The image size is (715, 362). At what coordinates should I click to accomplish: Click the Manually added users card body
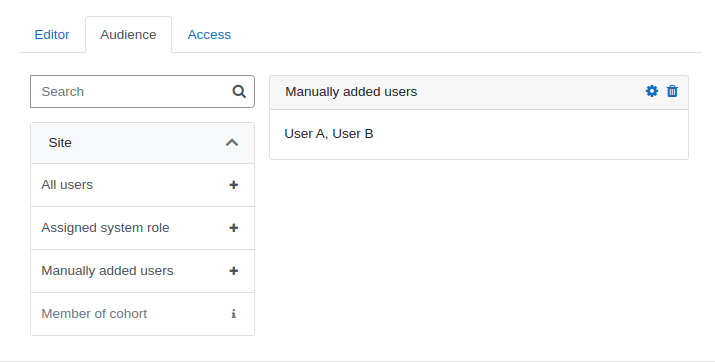479,134
